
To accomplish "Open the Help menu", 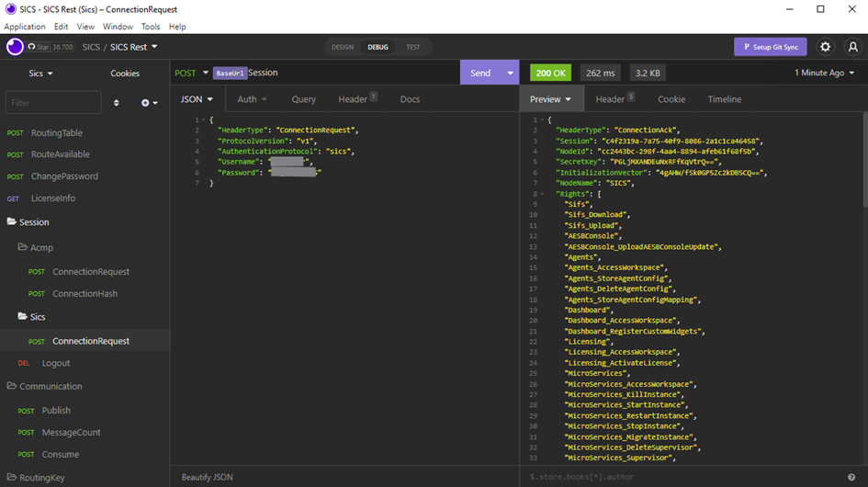I will (177, 27).
